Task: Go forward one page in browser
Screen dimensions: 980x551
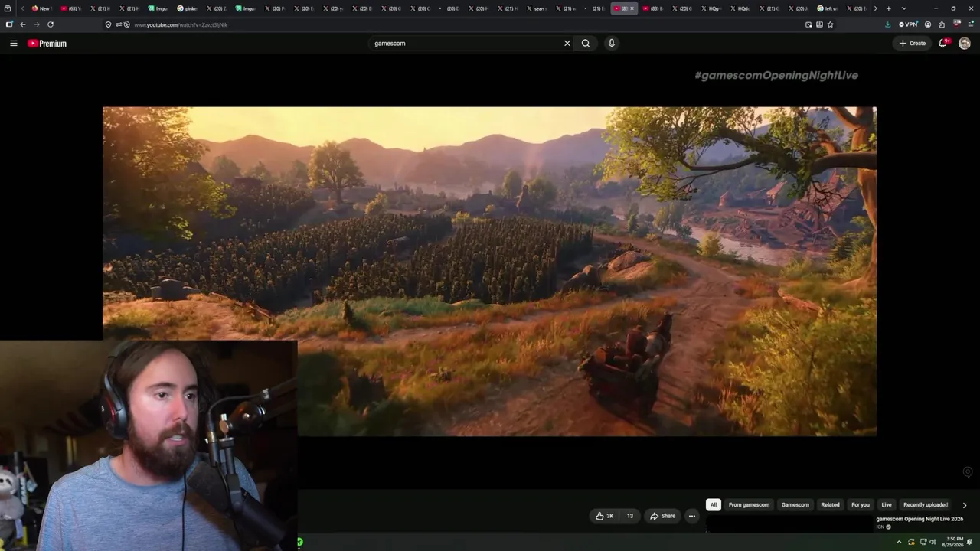Action: pos(36,24)
